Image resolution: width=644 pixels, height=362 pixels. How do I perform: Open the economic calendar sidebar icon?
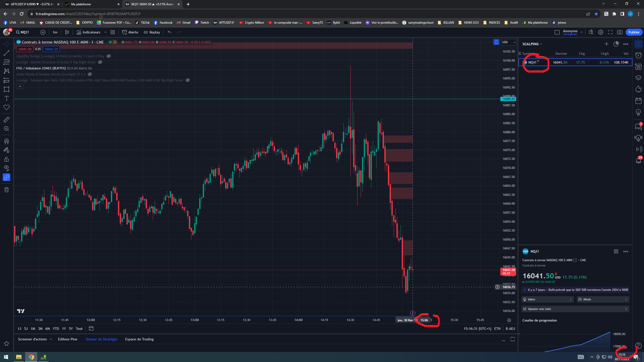pyautogui.click(x=638, y=101)
